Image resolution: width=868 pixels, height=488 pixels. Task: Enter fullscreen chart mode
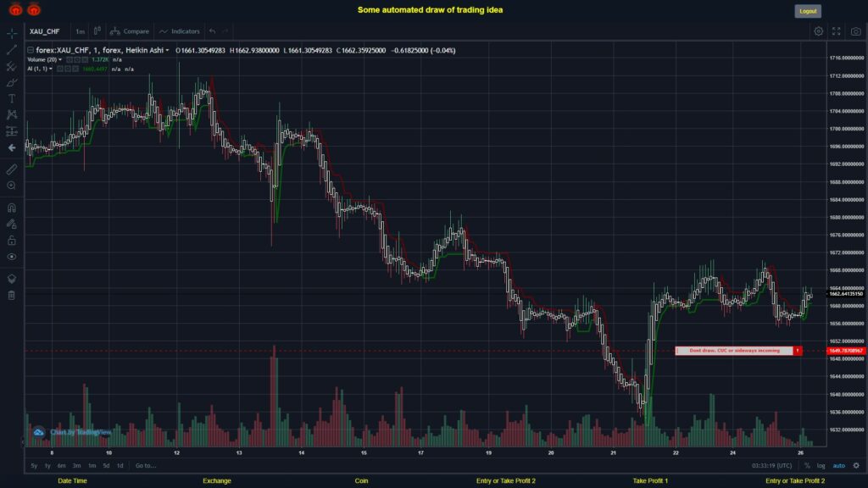point(837,31)
